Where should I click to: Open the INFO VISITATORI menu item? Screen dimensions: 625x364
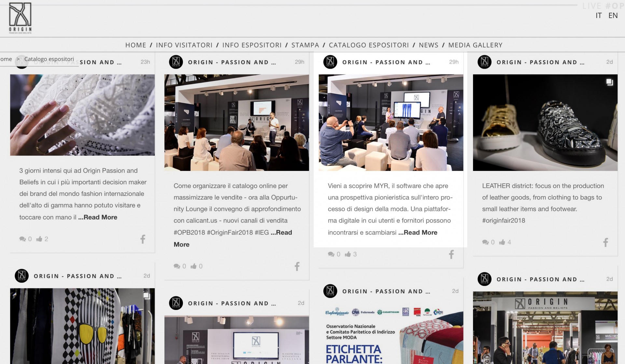[184, 45]
